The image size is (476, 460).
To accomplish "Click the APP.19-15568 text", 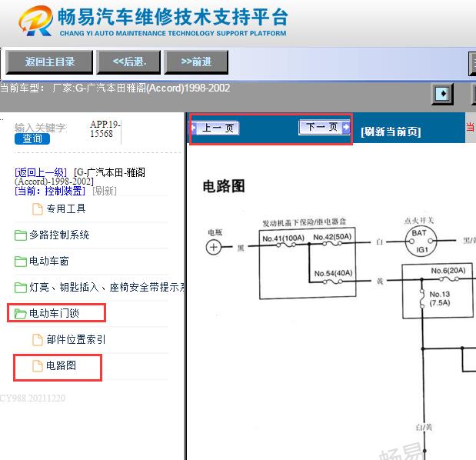I will [x=105, y=129].
